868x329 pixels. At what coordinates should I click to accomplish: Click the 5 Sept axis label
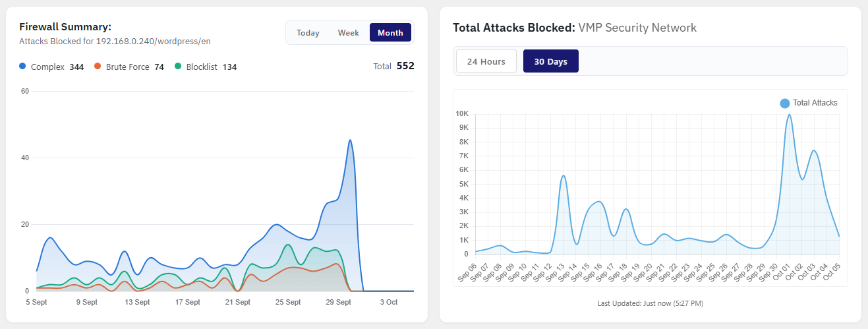coord(36,302)
